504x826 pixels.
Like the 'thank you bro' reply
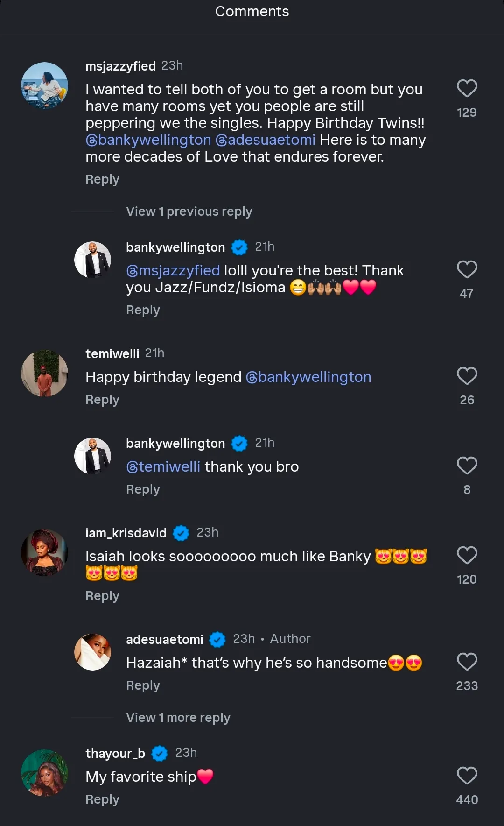coord(467,466)
